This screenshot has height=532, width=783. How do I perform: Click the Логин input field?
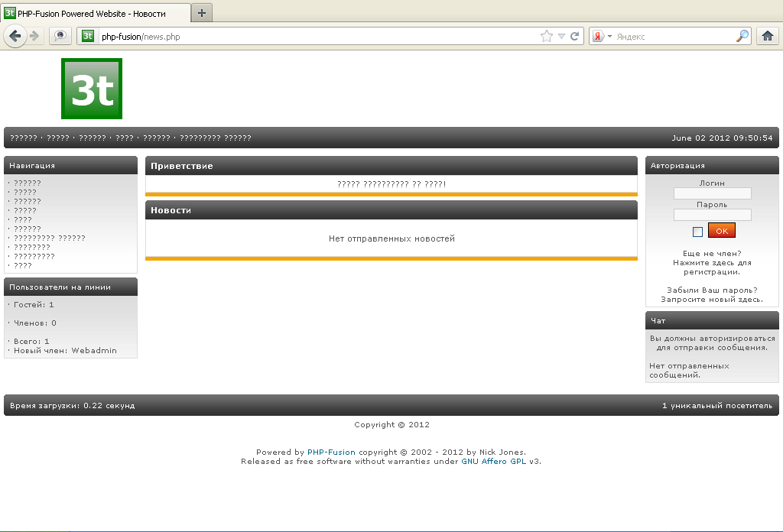tap(712, 193)
